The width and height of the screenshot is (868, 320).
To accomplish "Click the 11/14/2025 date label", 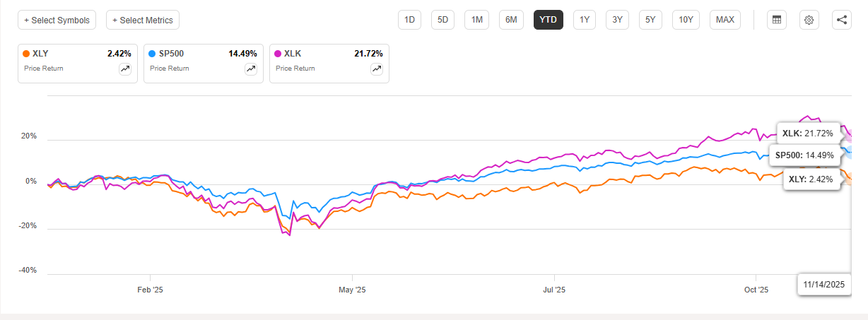I will (824, 284).
